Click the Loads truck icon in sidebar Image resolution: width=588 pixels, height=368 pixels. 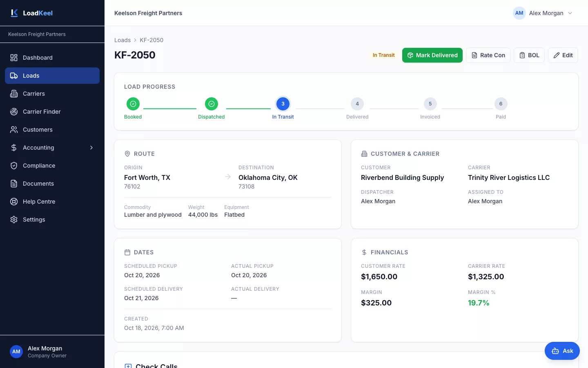click(14, 76)
